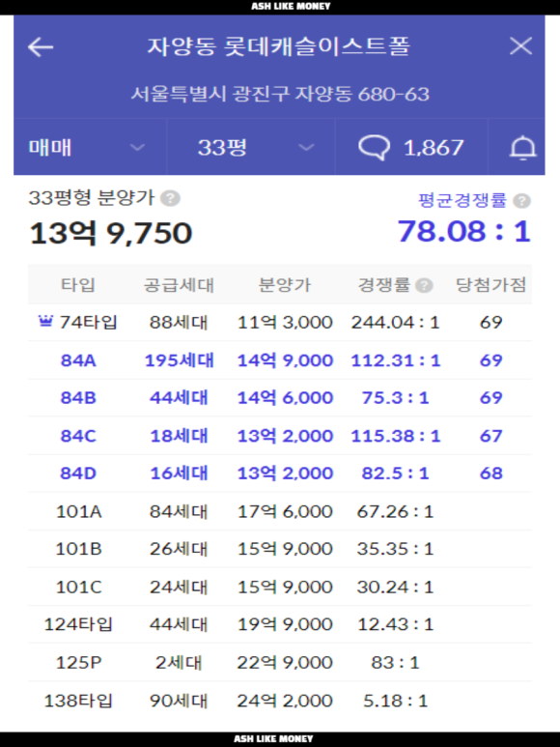
Task: Click the 83 : 1 ratio cell
Action: pos(395,662)
